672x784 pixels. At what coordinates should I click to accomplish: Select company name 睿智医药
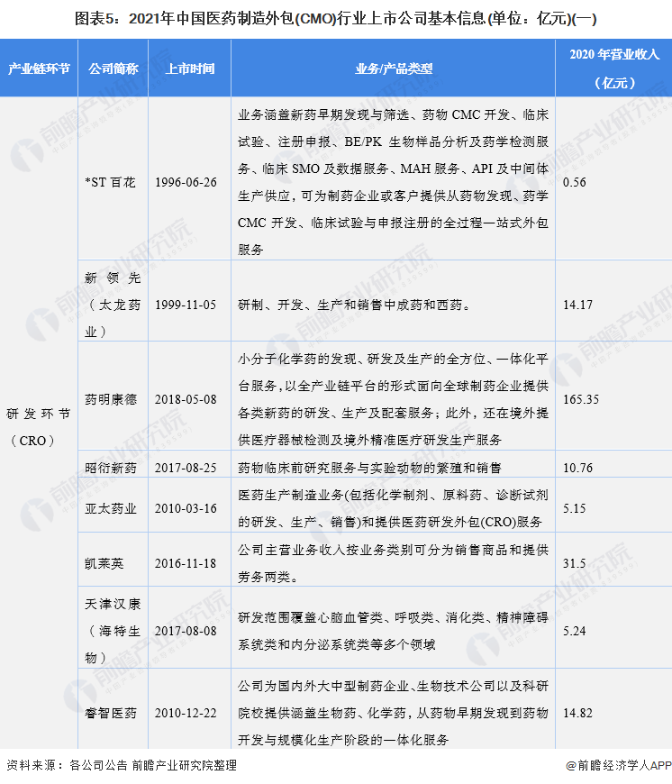click(111, 713)
